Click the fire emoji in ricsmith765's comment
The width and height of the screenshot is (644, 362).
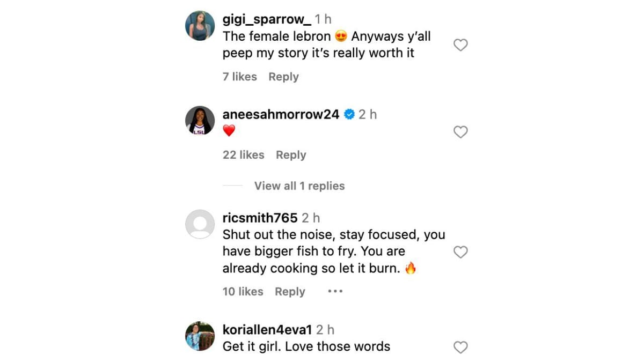tap(411, 268)
